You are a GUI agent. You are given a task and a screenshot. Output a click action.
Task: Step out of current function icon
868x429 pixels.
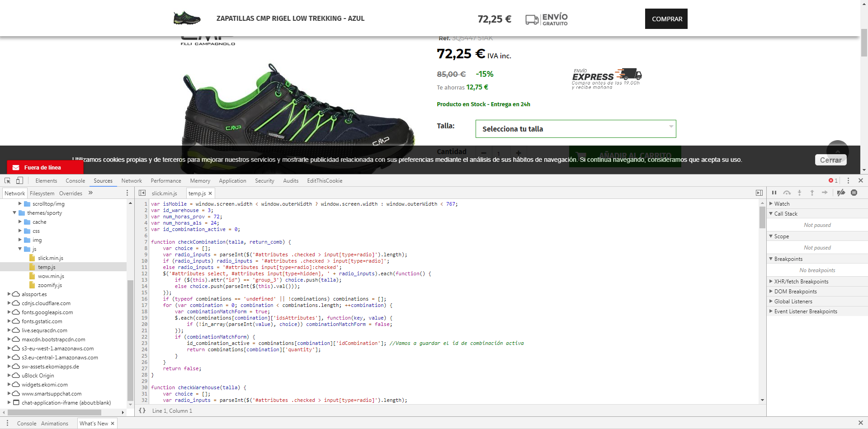pyautogui.click(x=812, y=193)
